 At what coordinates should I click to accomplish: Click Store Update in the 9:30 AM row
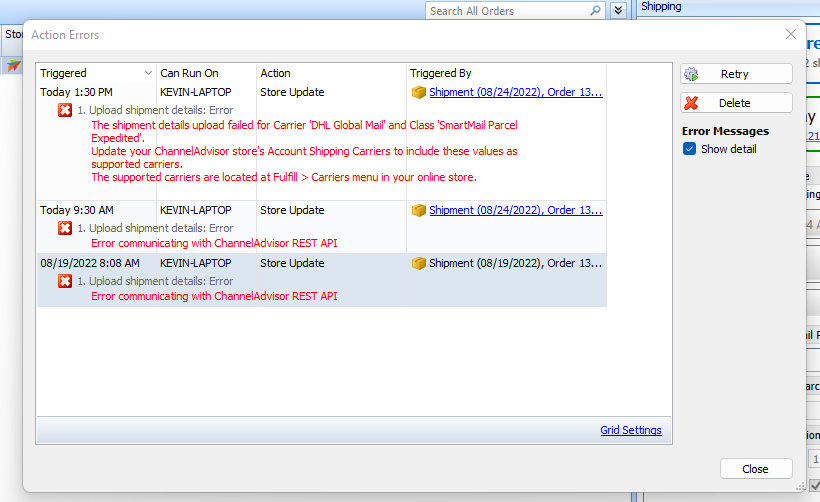292,210
